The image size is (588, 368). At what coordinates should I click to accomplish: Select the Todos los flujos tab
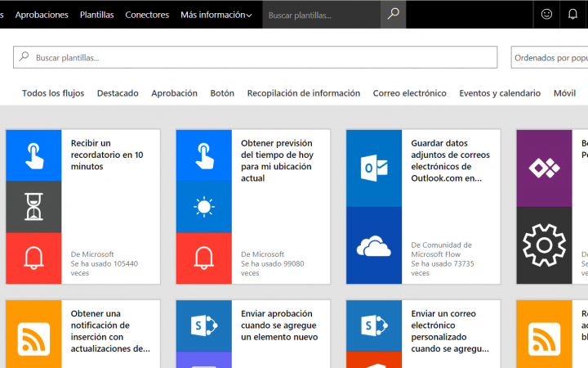[x=53, y=93]
